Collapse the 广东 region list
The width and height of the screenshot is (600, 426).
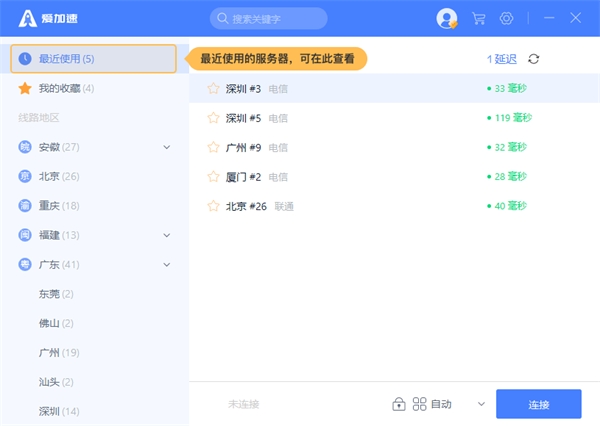pyautogui.click(x=167, y=265)
